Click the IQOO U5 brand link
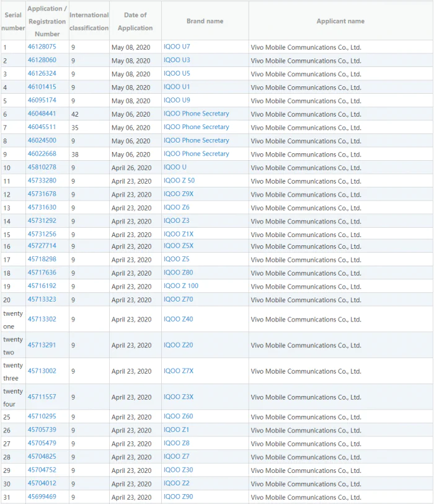Viewport: 434px width, 504px height. [177, 73]
